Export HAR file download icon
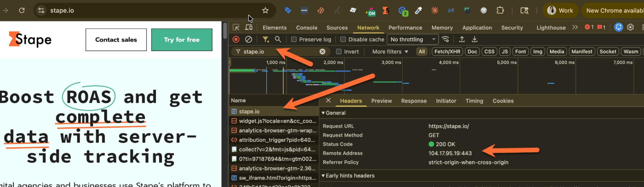Viewport: 644px width, 187px height. [475, 39]
